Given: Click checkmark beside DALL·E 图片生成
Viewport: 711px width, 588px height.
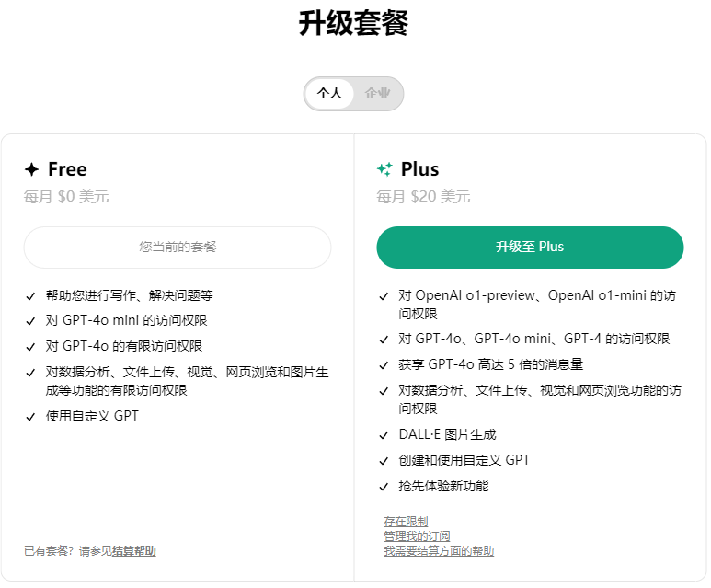Looking at the screenshot, I should pos(384,435).
